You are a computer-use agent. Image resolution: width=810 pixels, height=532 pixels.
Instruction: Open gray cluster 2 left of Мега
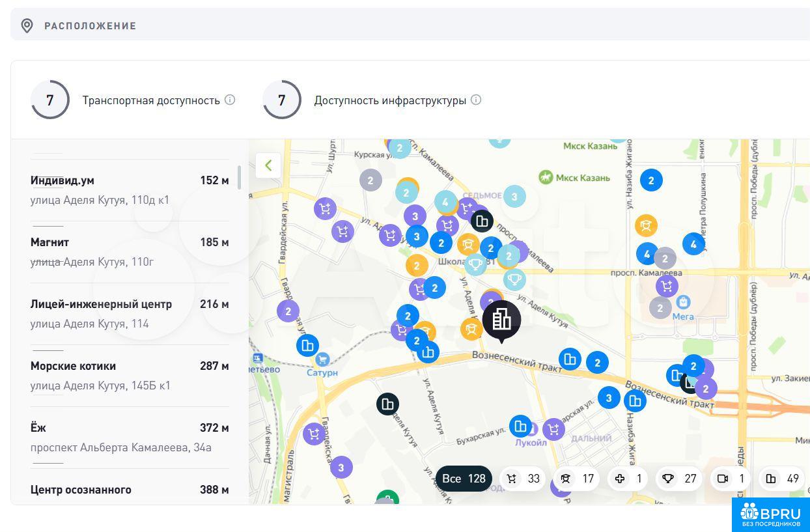click(660, 307)
